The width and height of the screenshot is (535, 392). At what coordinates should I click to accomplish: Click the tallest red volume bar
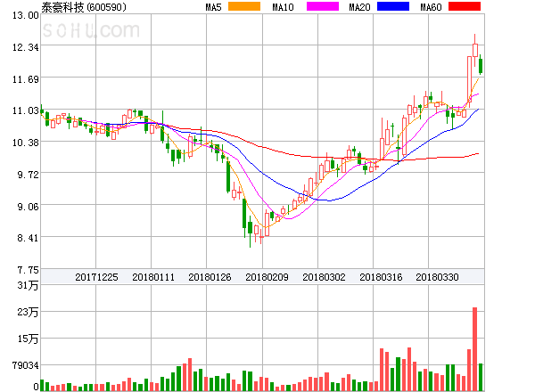click(x=474, y=349)
